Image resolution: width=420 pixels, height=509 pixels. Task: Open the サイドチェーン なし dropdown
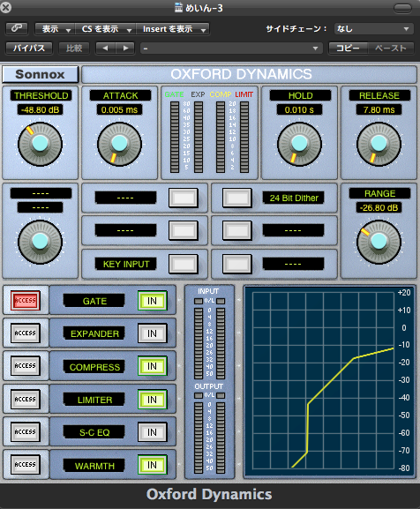[373, 29]
